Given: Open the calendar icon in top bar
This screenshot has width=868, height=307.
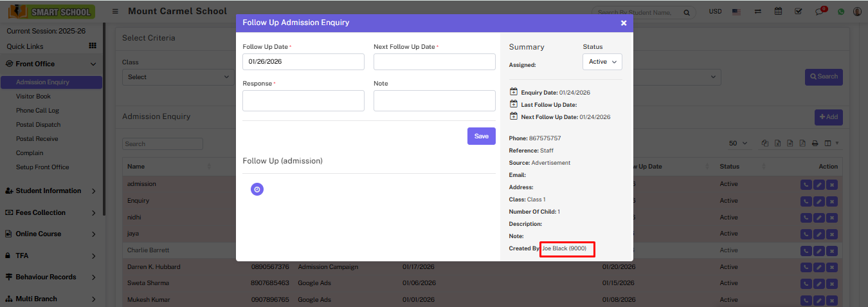Looking at the screenshot, I should tap(778, 12).
